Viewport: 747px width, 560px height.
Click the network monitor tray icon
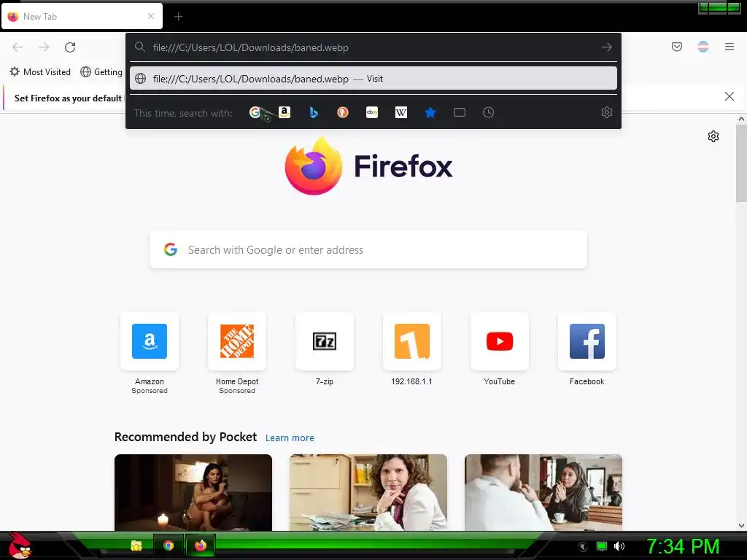[x=602, y=546]
